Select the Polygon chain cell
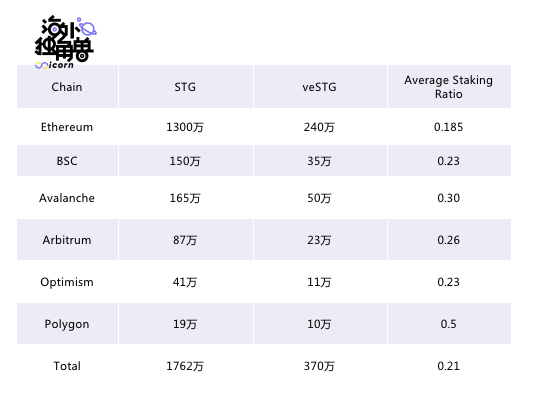 pos(67,324)
